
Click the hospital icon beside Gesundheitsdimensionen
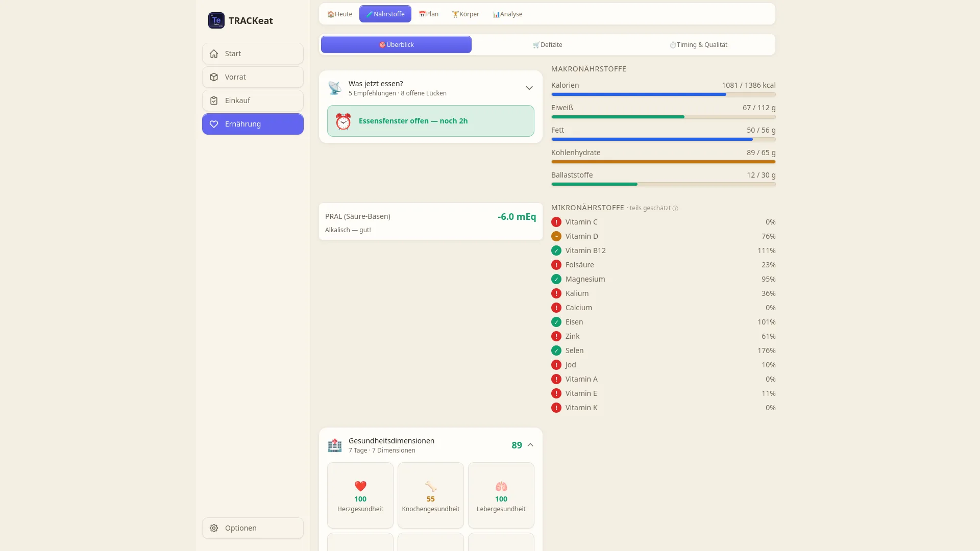(335, 445)
